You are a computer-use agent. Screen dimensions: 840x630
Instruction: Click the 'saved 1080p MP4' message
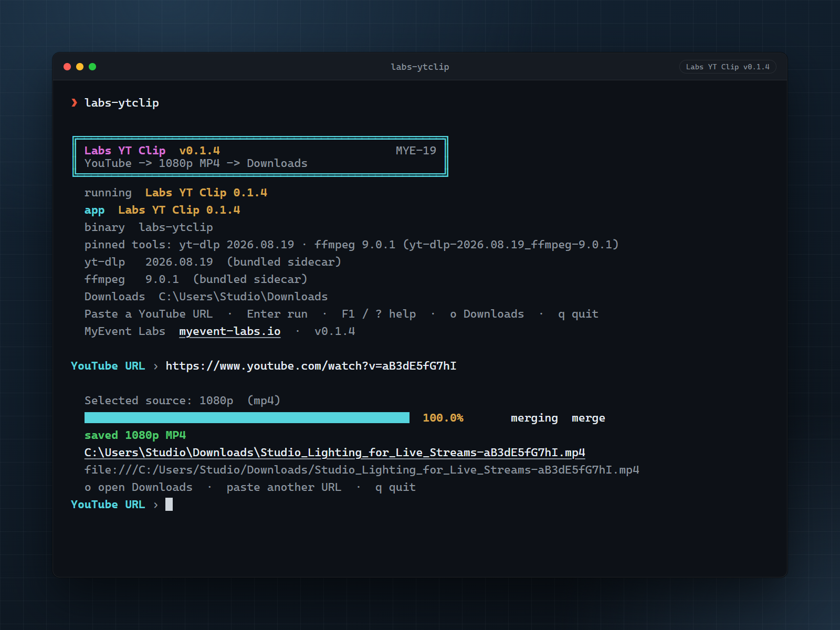135,435
